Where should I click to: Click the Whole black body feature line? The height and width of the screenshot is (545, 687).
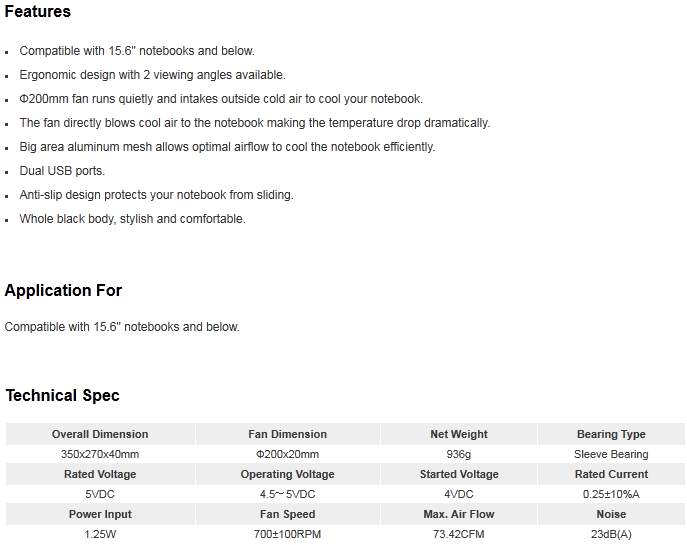point(132,219)
